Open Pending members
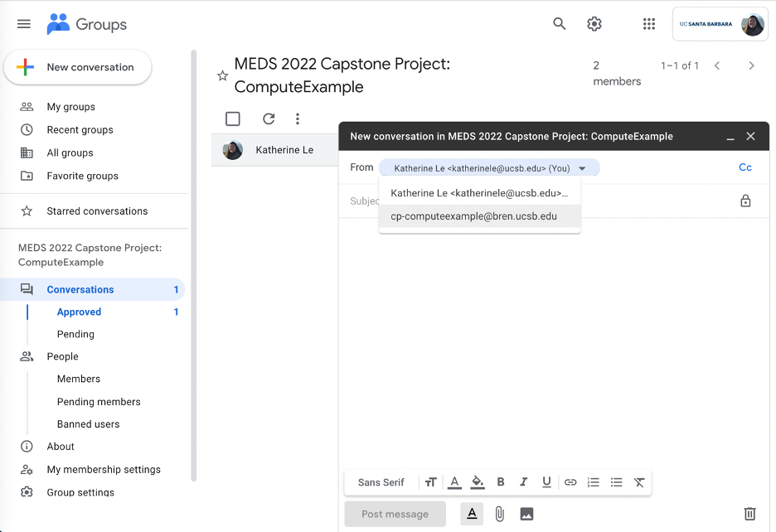Viewport: 776px width, 532px height. click(99, 401)
